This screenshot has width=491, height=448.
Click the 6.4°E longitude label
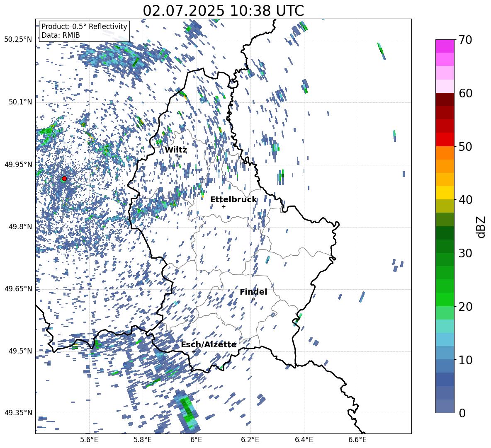point(304,440)
